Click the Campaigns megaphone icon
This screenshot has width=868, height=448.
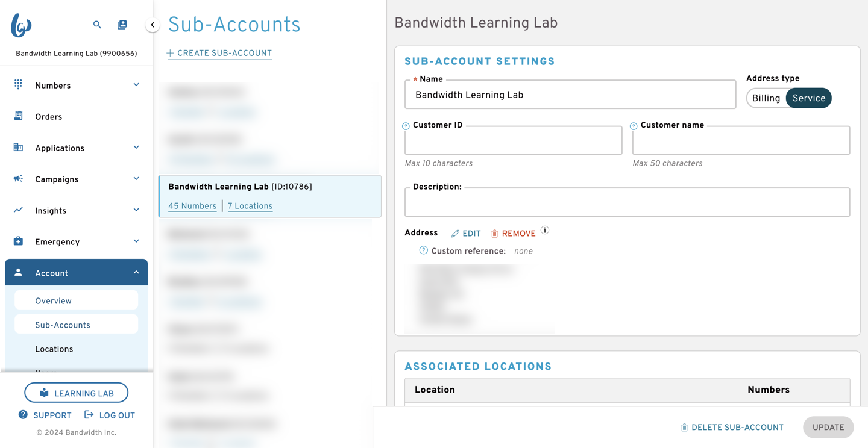(18, 179)
